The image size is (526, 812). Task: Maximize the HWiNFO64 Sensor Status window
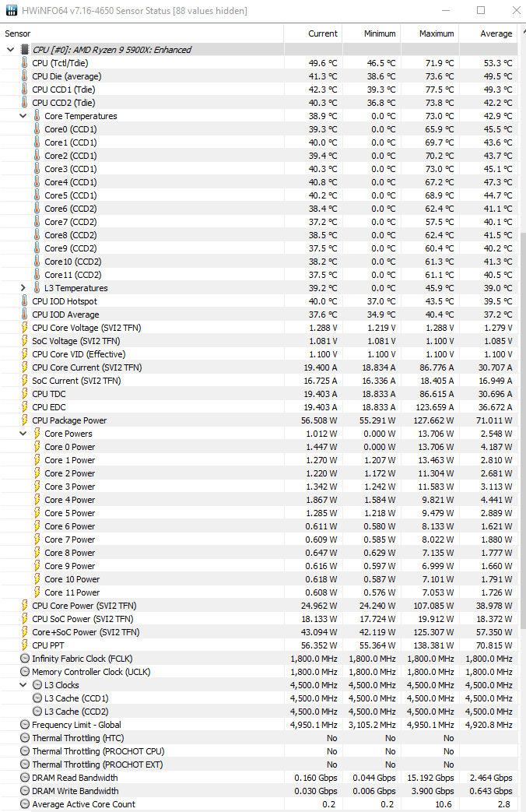481,10
